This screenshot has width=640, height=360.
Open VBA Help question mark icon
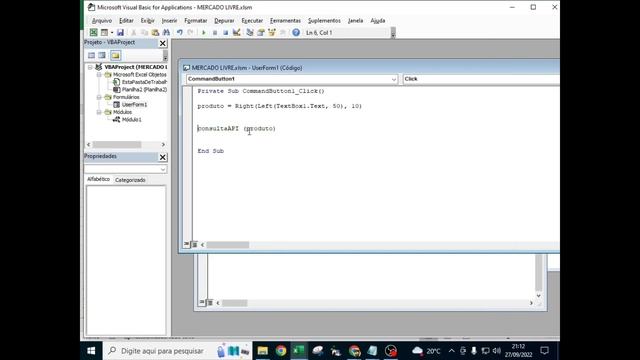[x=296, y=32]
